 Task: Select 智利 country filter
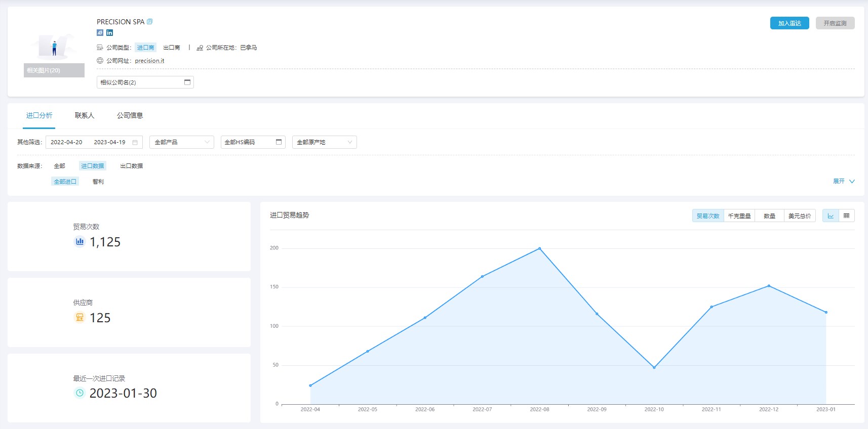point(98,182)
